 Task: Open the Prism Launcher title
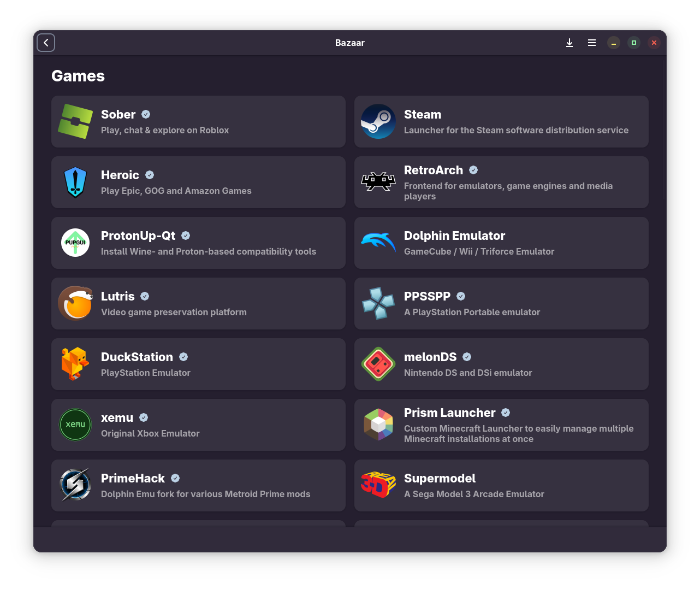pyautogui.click(x=450, y=413)
